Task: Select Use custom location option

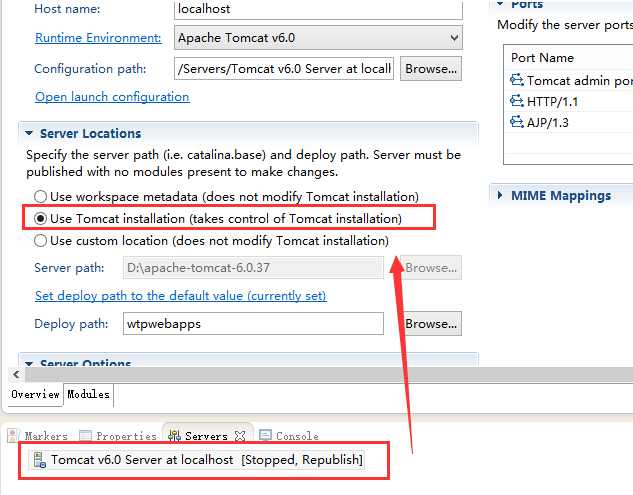Action: 40,241
